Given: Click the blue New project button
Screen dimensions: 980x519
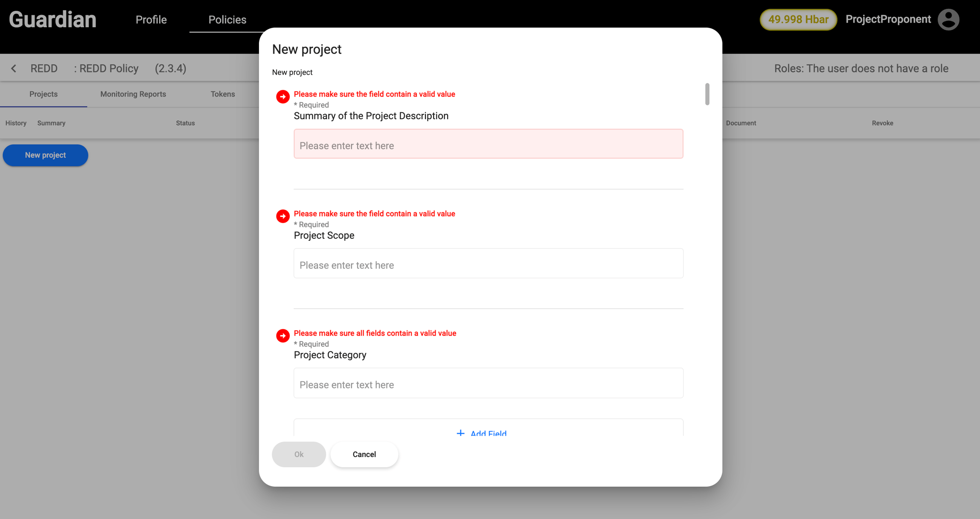Looking at the screenshot, I should click(46, 155).
